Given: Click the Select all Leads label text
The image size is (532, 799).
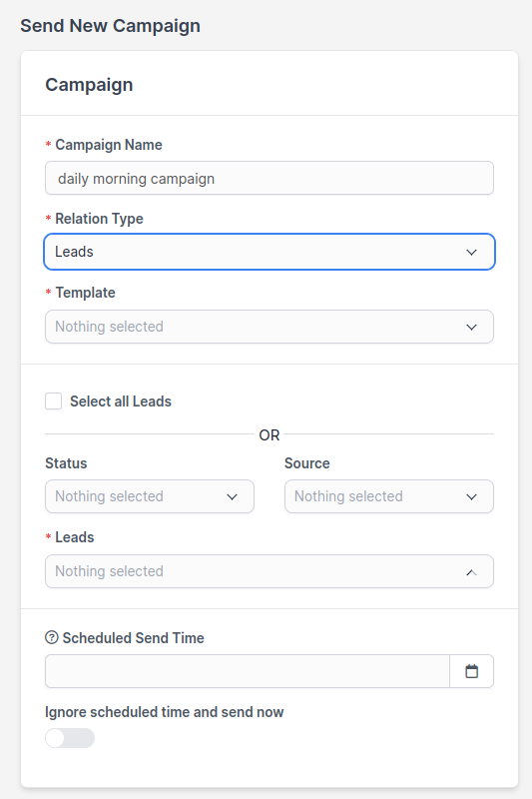Looking at the screenshot, I should [x=121, y=401].
